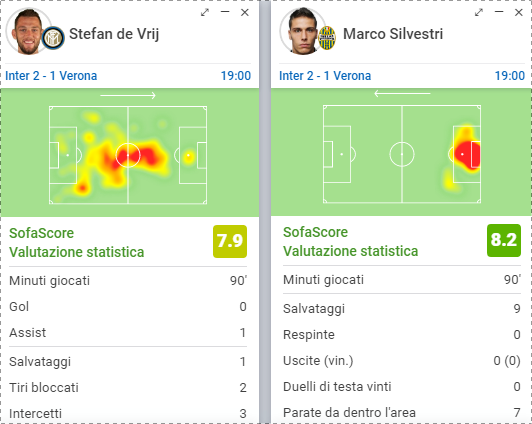Click de Vrij's heatmap pitch
532x424 pixels.
click(128, 155)
